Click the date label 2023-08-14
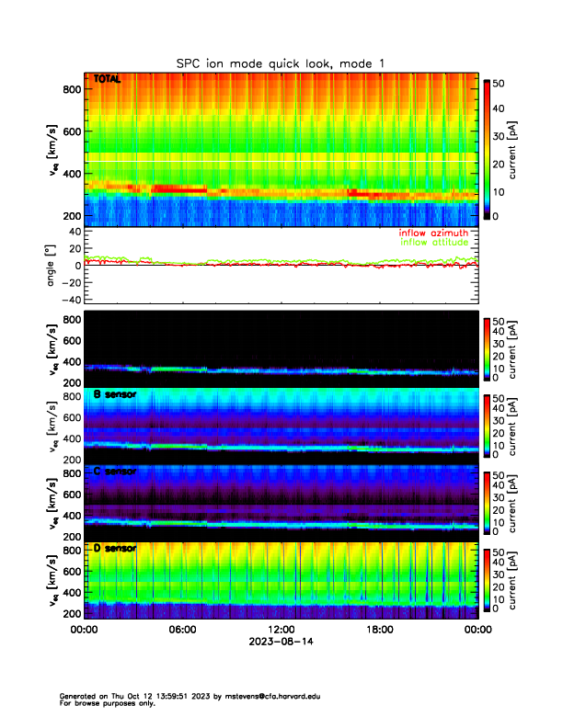 tap(281, 642)
